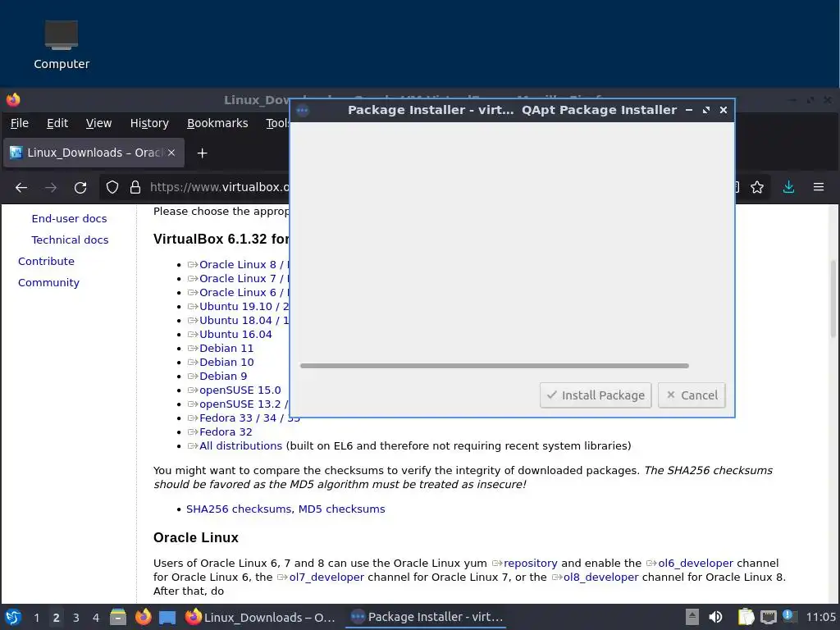Open the Computer desktop icon

pos(61,46)
